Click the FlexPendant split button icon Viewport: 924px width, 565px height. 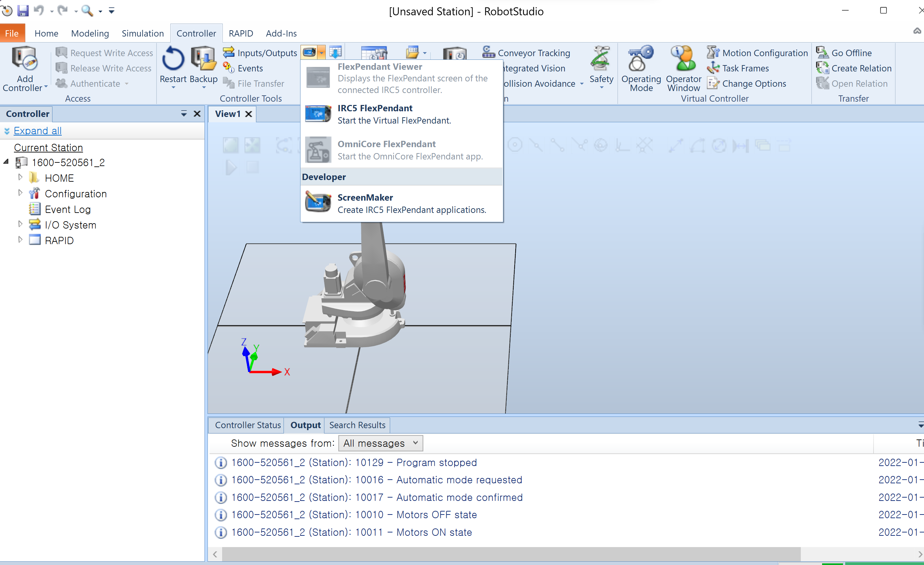pos(309,52)
